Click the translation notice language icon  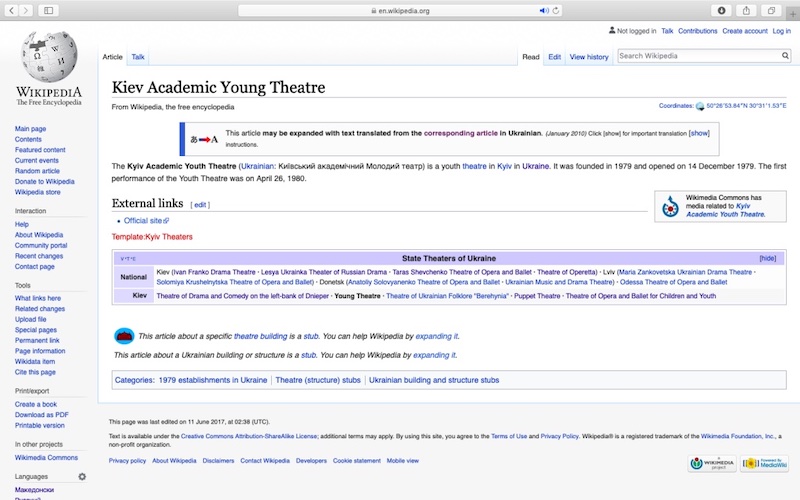204,139
